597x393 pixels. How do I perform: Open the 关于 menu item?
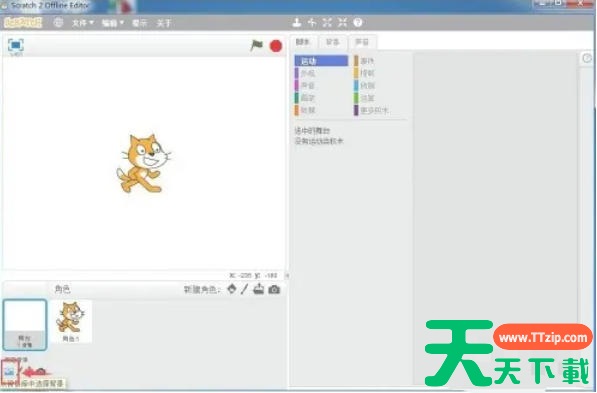click(x=164, y=23)
